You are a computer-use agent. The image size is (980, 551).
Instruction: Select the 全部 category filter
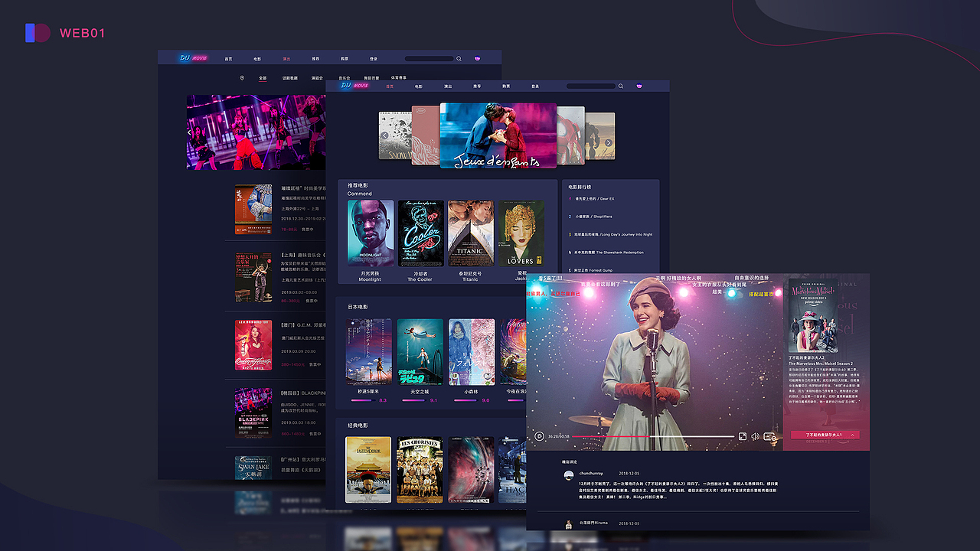[263, 78]
